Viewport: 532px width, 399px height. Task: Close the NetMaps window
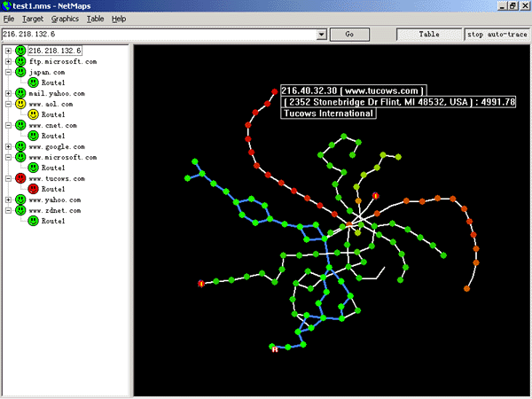click(525, 6)
